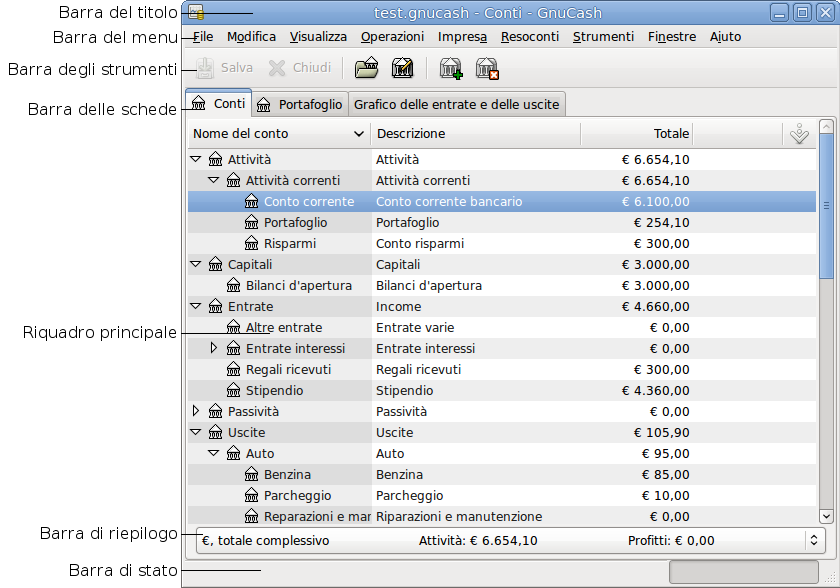This screenshot has width=840, height=588.
Task: Click the summary bar currency stepper arrows
Action: pyautogui.click(x=814, y=540)
